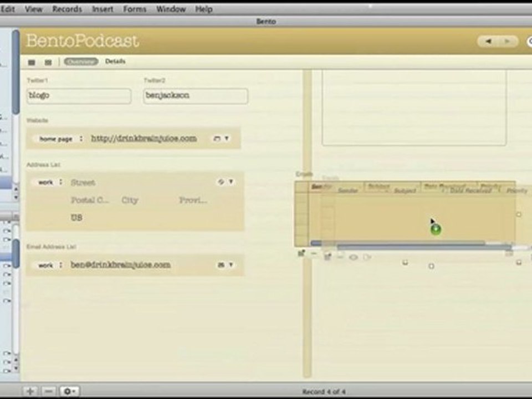
Task: Switch to form view icon
Action: (48, 63)
